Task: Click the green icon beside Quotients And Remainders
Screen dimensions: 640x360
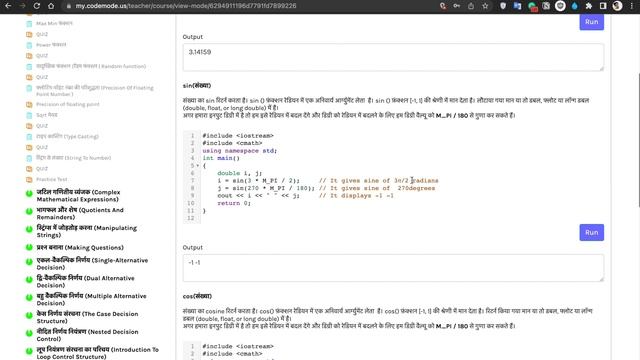Action: 29,211
